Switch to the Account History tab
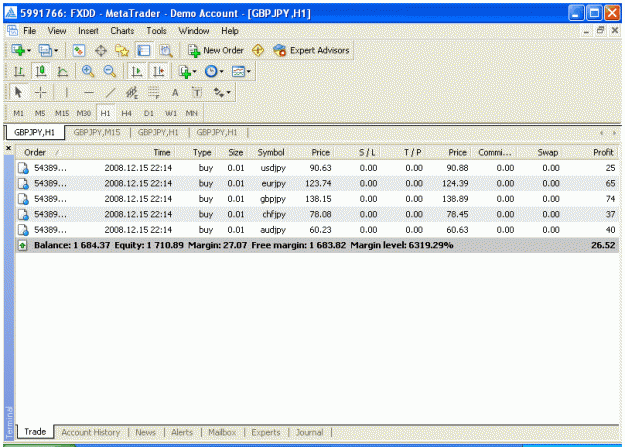This screenshot has height=447, width=625. (x=90, y=432)
